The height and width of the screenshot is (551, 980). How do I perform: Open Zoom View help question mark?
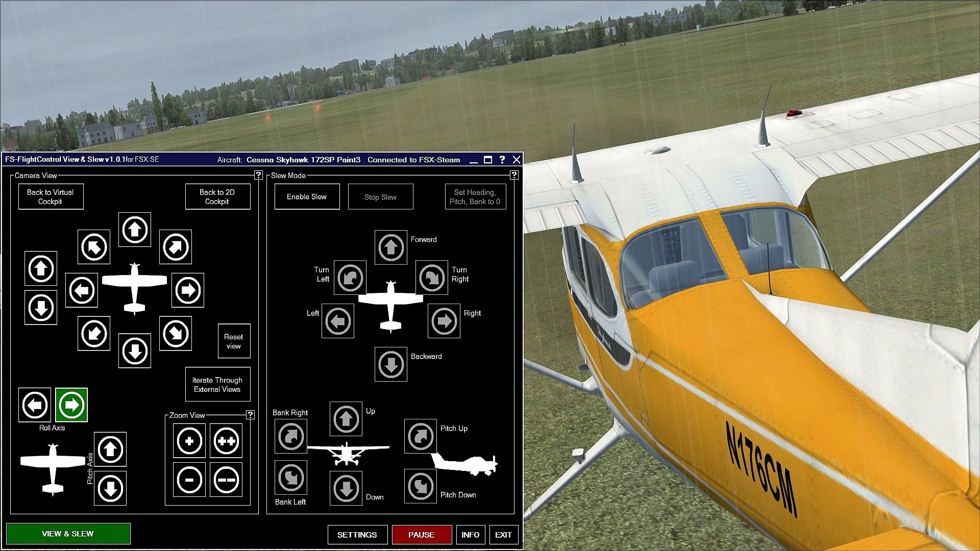pos(250,415)
